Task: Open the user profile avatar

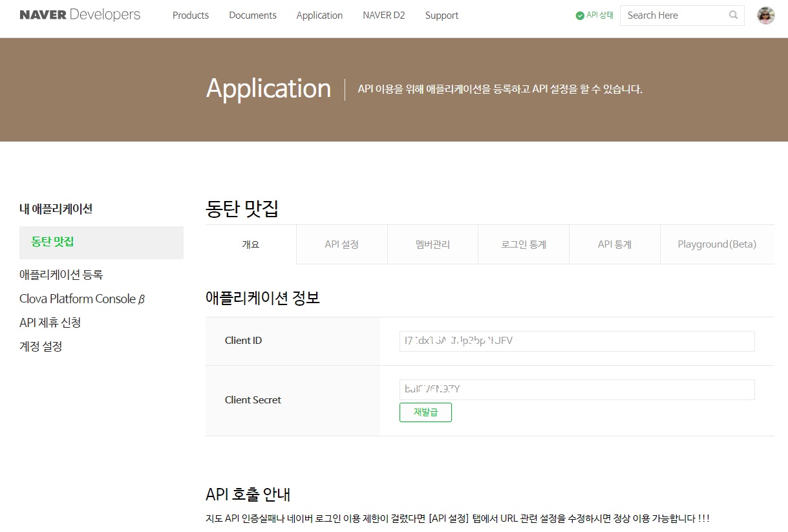Action: click(x=766, y=16)
